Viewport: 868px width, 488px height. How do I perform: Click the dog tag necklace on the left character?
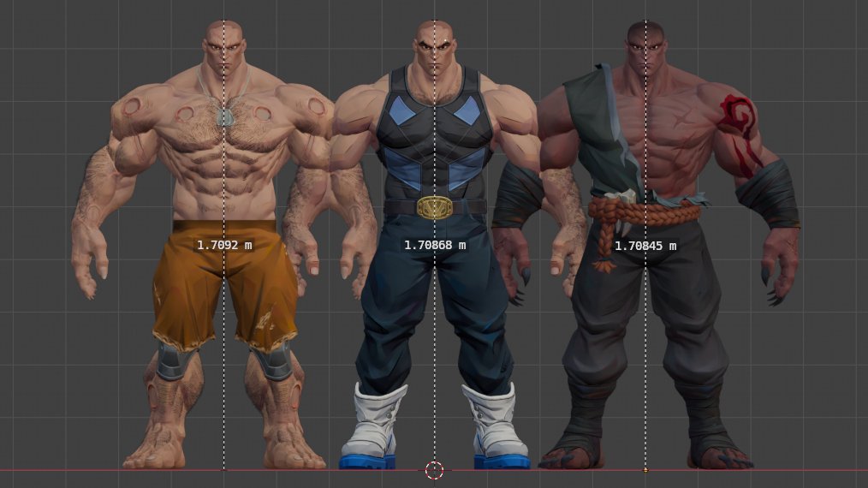tap(226, 116)
